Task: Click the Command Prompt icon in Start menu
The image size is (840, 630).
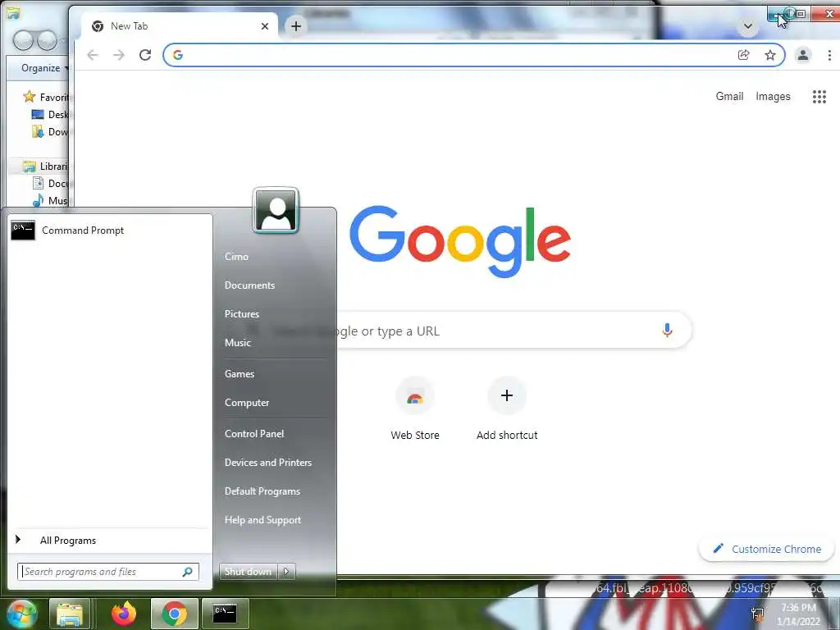Action: pos(23,230)
